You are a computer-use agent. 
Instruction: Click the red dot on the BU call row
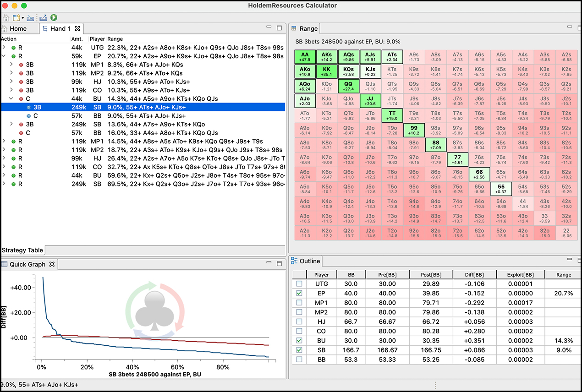pos(21,99)
